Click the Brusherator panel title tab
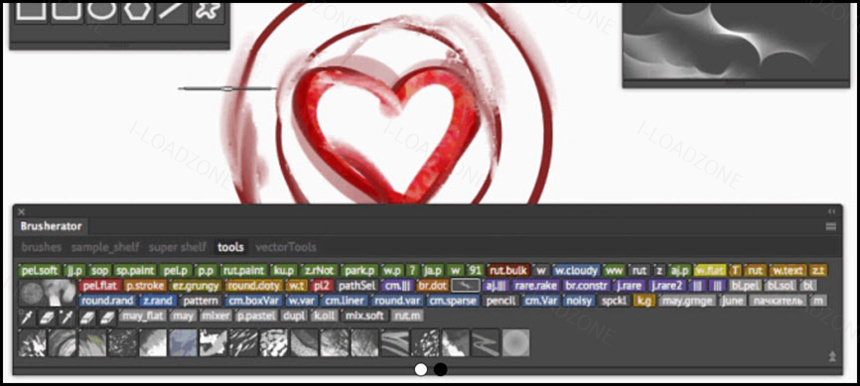The image size is (860, 386). (51, 226)
